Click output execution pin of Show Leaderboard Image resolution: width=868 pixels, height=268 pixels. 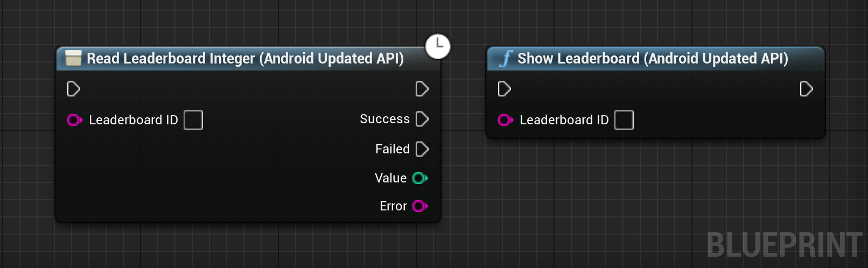click(x=806, y=89)
